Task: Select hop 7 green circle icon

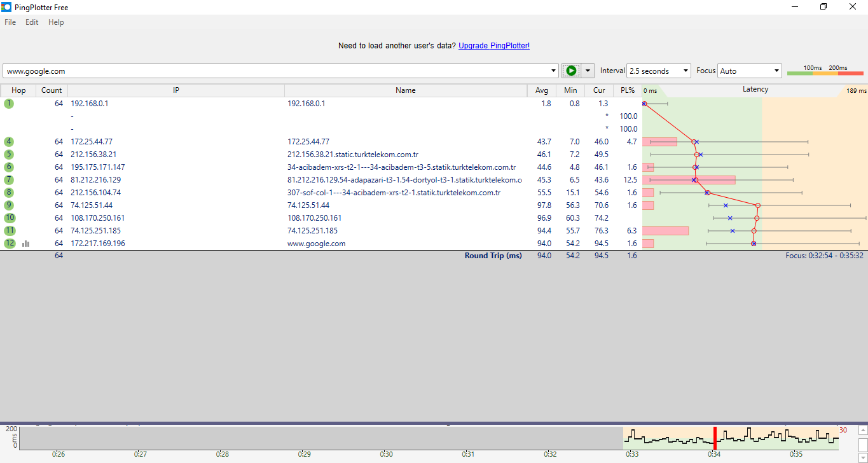Action: (x=9, y=179)
